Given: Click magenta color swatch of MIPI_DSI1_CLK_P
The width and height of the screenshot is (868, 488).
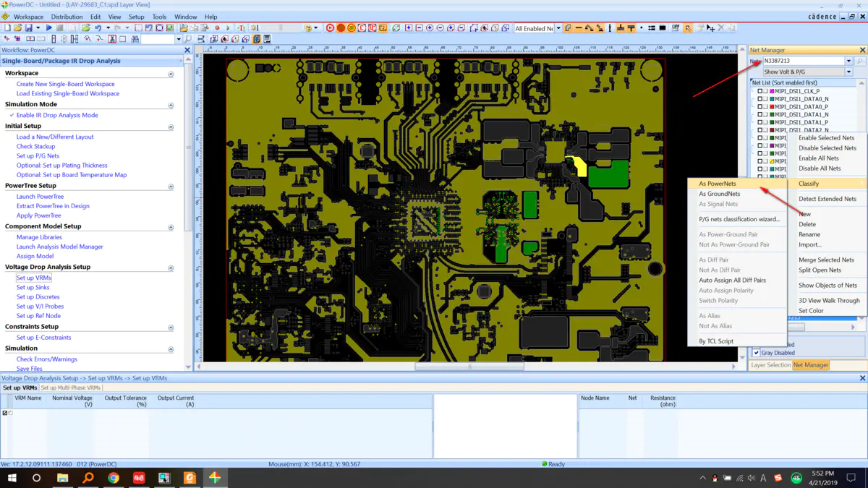Looking at the screenshot, I should pos(772,91).
